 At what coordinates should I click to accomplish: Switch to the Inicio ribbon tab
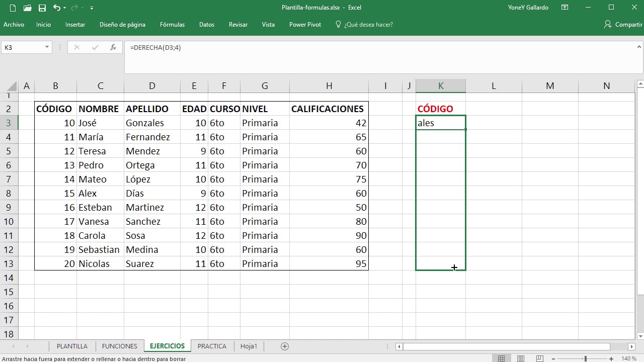(43, 25)
